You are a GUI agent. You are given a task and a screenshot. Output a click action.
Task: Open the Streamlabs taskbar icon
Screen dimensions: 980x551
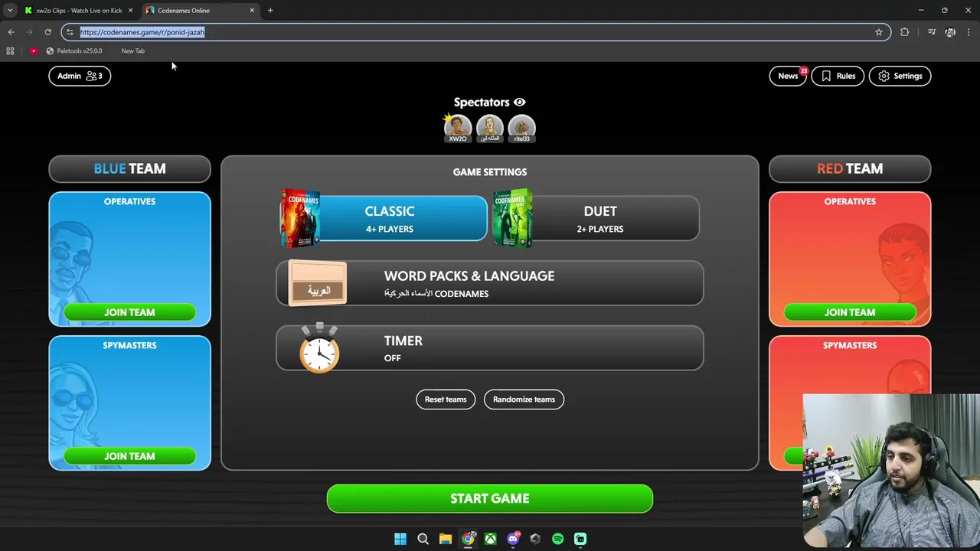(580, 539)
